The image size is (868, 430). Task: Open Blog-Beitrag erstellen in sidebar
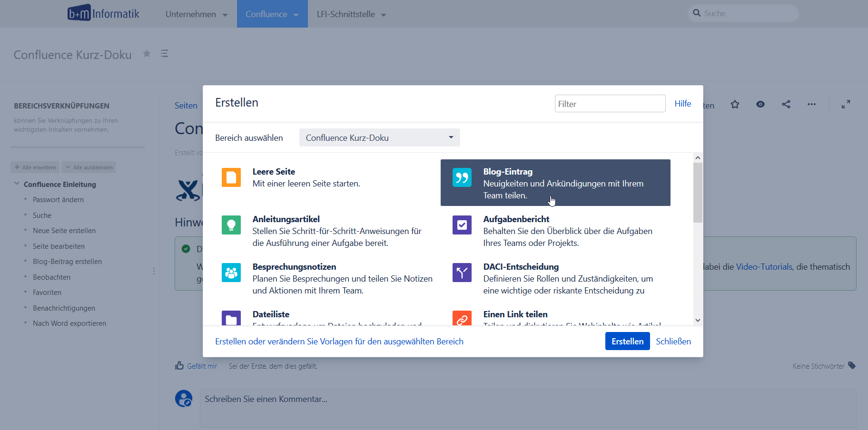click(67, 262)
